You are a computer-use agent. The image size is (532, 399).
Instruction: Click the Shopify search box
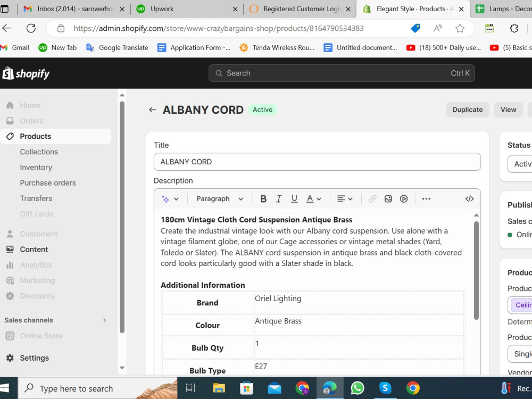(342, 73)
